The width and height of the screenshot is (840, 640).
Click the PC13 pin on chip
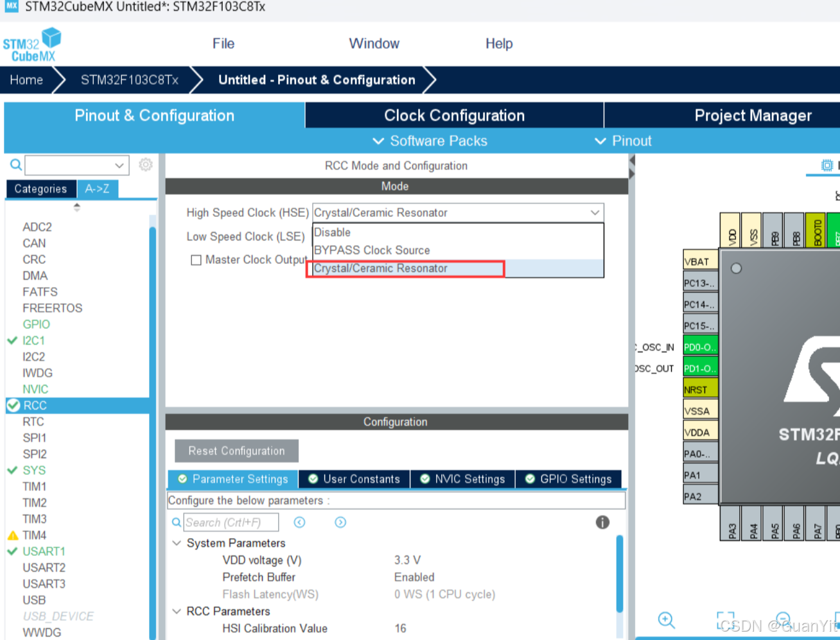(x=700, y=283)
